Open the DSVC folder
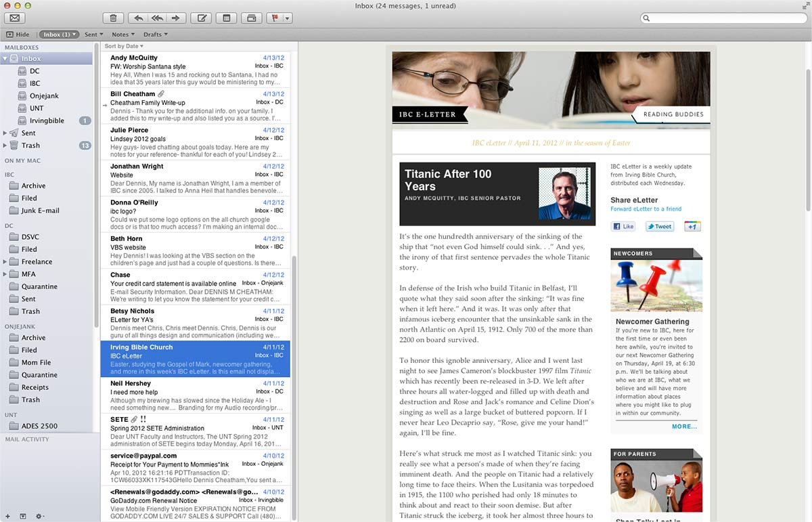This screenshot has height=522, width=812. click(x=30, y=236)
